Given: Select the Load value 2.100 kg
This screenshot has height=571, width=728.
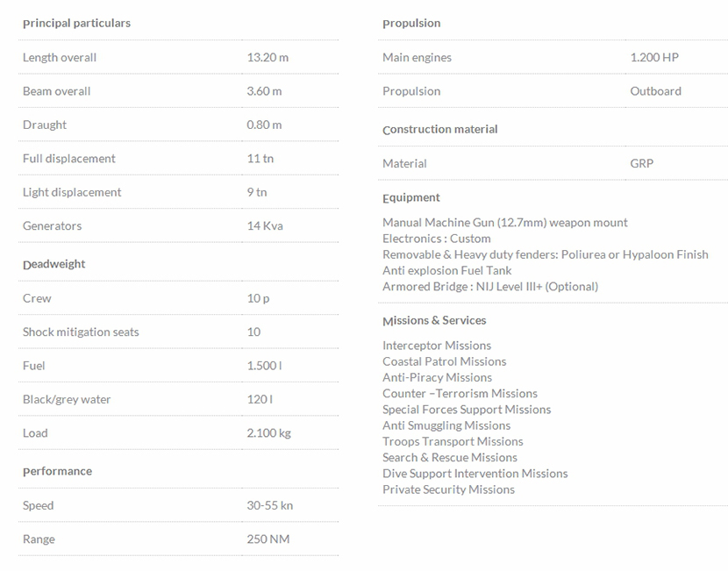Looking at the screenshot, I should pyautogui.click(x=267, y=433).
